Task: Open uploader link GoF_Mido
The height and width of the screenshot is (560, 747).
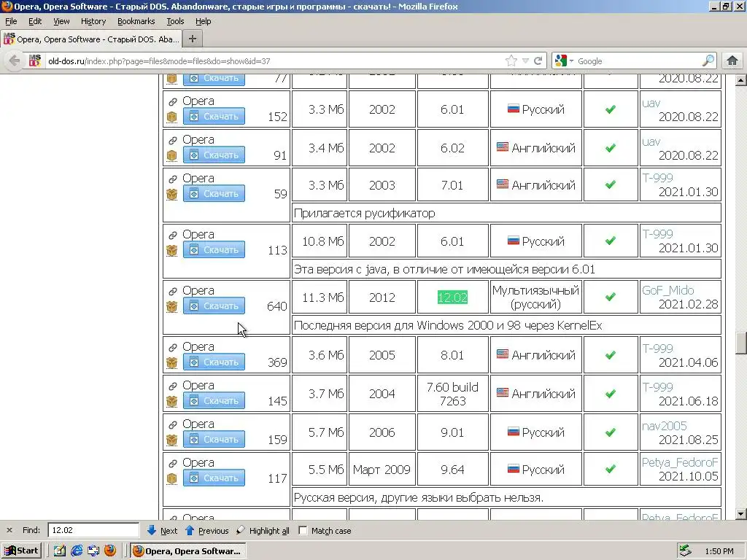Action: click(x=667, y=290)
